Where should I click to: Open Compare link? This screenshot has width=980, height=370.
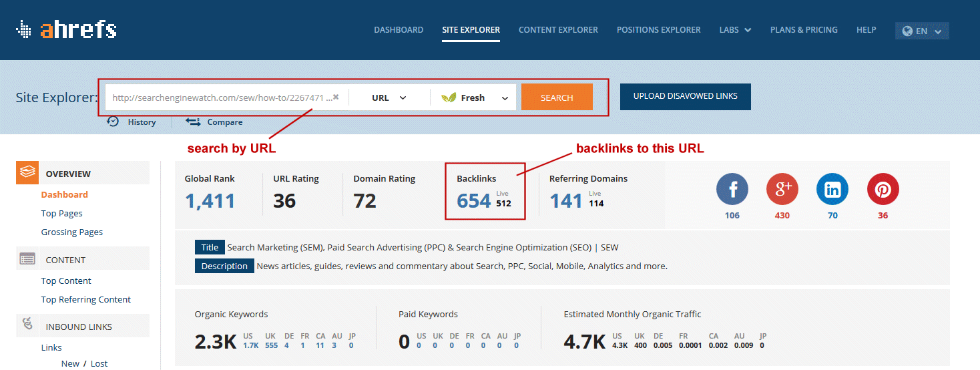tap(225, 122)
